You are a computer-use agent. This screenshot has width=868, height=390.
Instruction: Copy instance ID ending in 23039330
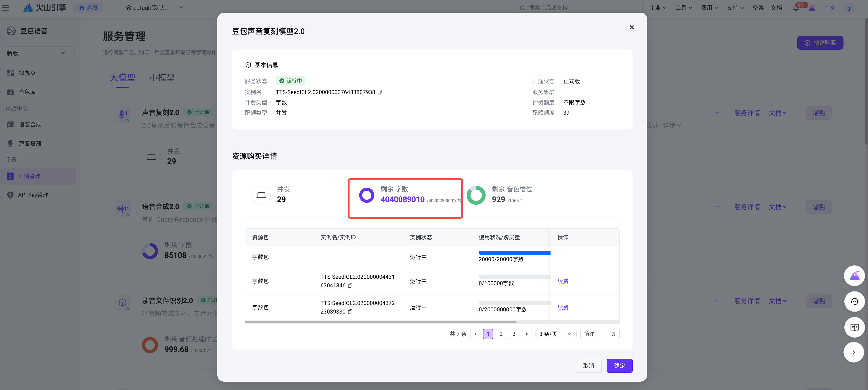(350, 312)
